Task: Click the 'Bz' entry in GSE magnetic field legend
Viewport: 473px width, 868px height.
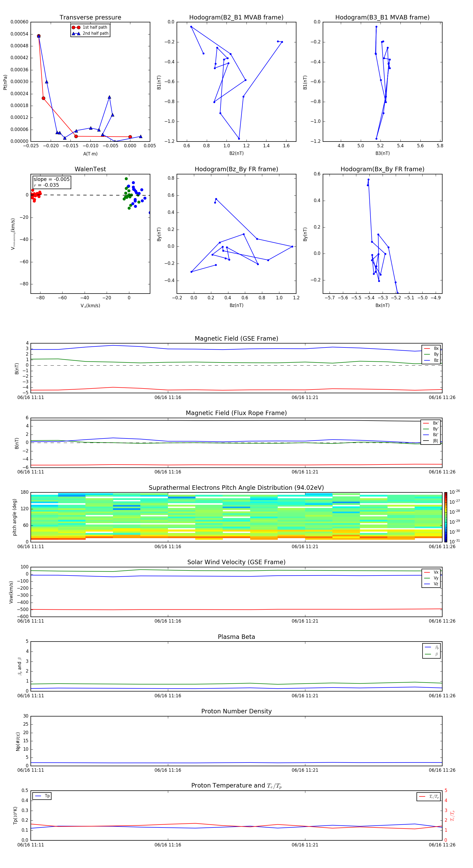Action: [x=431, y=360]
